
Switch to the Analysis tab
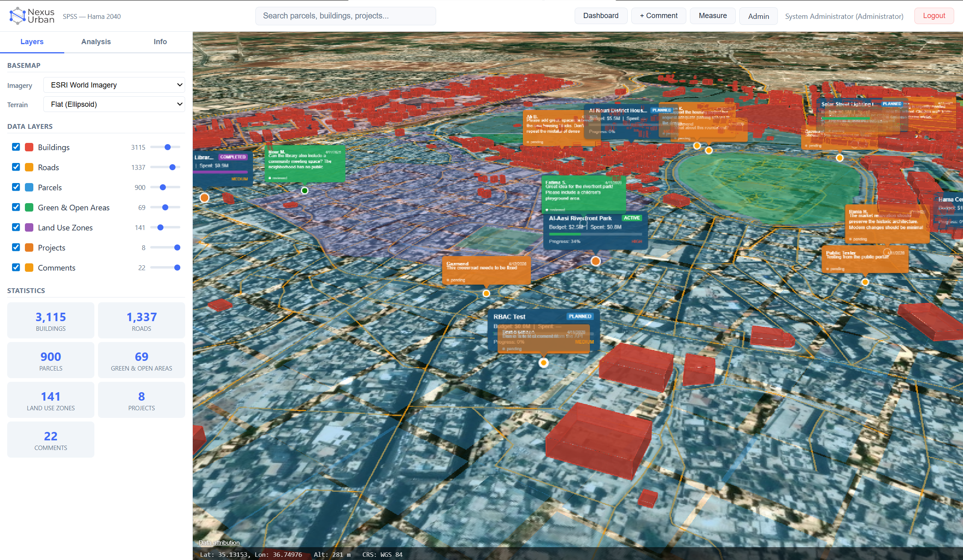pos(96,42)
